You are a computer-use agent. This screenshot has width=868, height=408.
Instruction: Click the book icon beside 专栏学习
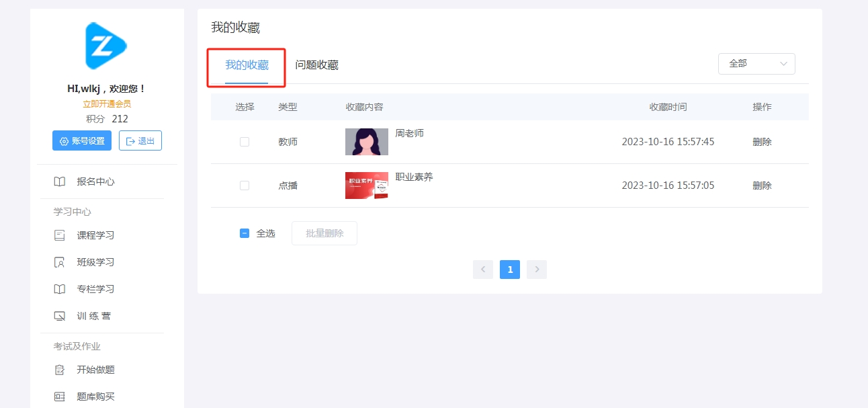coord(60,289)
